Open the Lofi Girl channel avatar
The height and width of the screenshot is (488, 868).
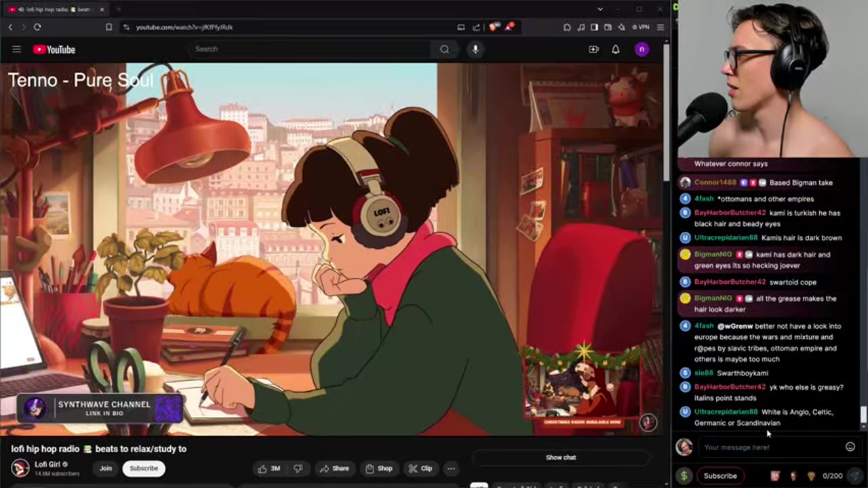click(20, 468)
